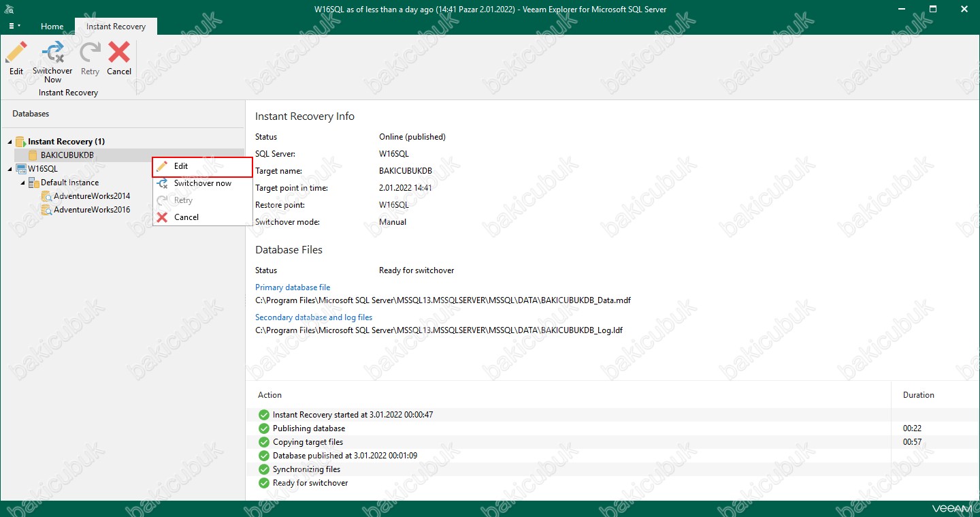This screenshot has height=517, width=980.
Task: Collapse the Default Instance node
Action: coord(22,183)
